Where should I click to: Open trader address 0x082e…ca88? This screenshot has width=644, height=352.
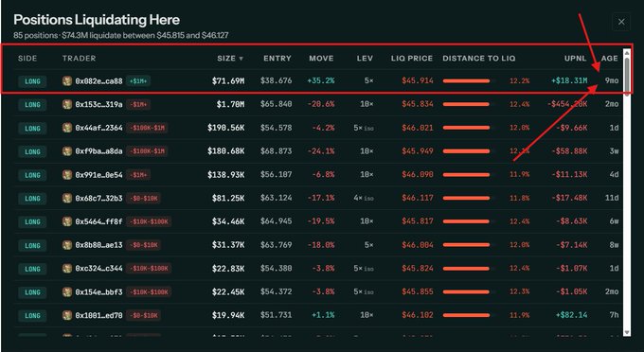pos(99,81)
